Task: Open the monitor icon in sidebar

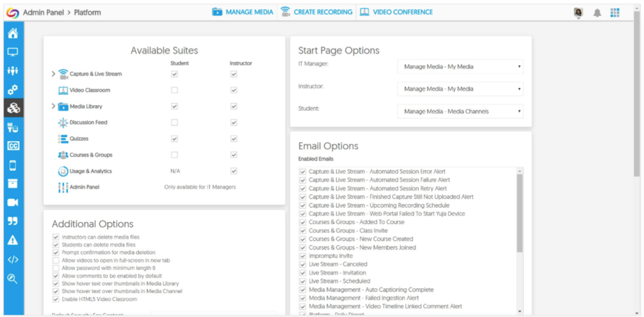Action: point(13,52)
